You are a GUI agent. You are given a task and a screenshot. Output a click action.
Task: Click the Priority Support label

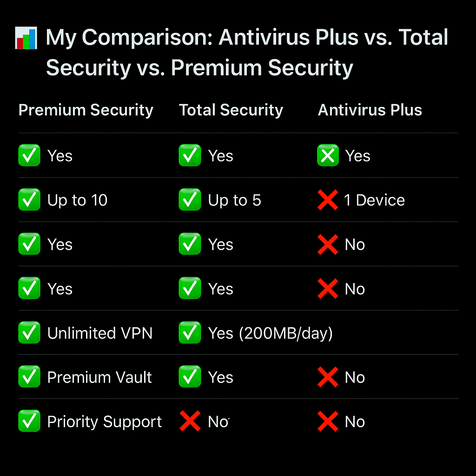click(105, 422)
